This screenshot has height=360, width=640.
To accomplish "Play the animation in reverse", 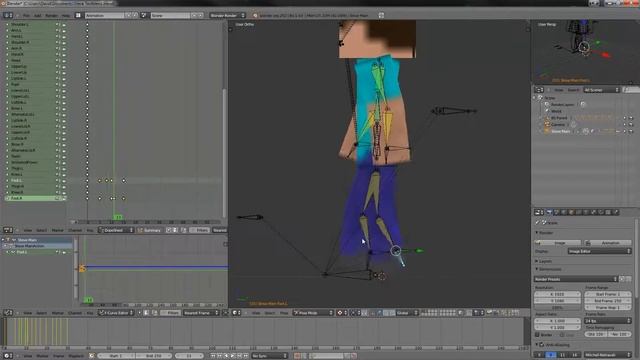I will tap(227, 356).
